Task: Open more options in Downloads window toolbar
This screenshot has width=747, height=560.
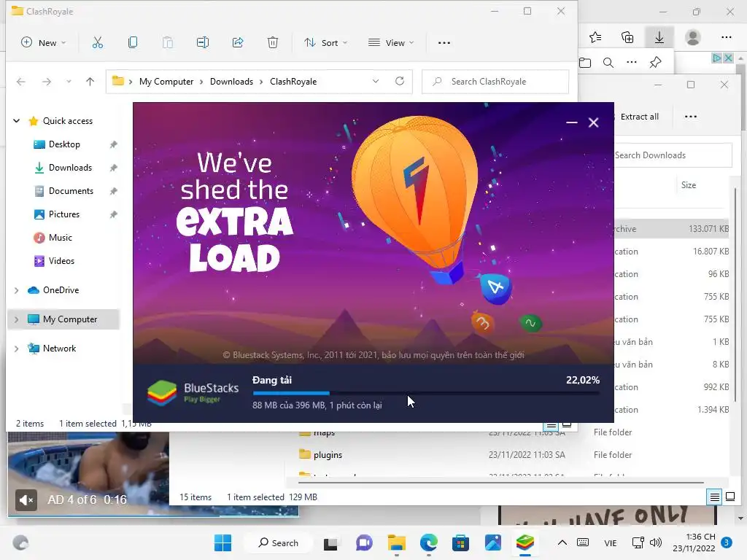Action: tap(691, 117)
